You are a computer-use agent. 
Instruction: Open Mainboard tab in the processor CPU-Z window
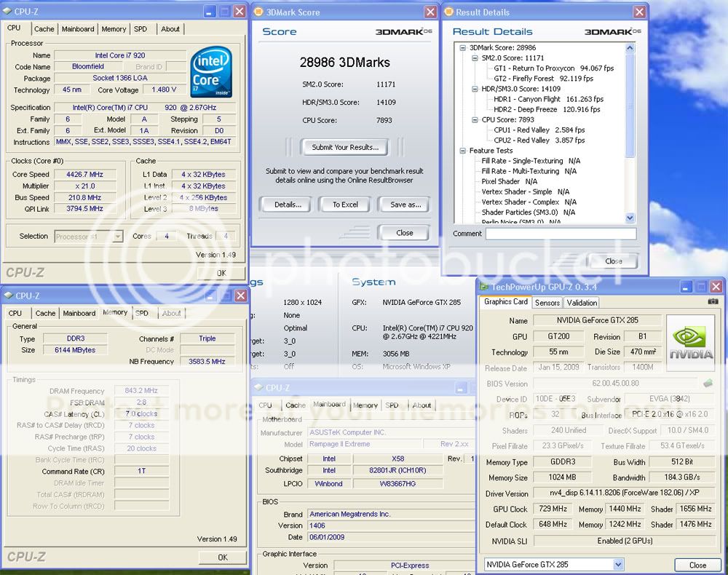[78, 29]
